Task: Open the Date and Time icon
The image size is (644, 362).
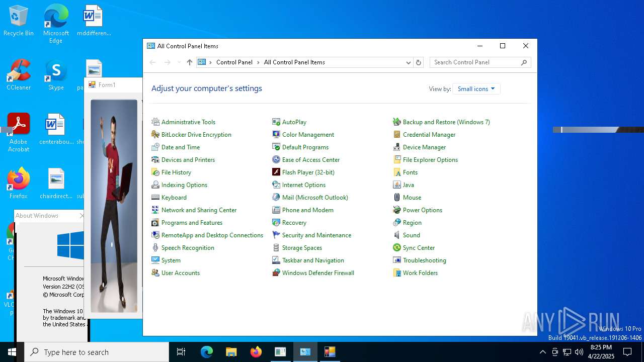Action: [x=155, y=147]
